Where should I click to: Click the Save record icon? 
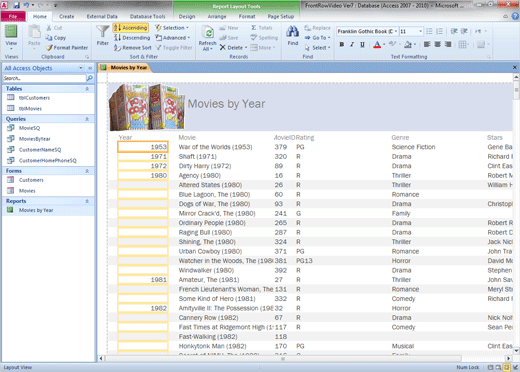(x=222, y=38)
